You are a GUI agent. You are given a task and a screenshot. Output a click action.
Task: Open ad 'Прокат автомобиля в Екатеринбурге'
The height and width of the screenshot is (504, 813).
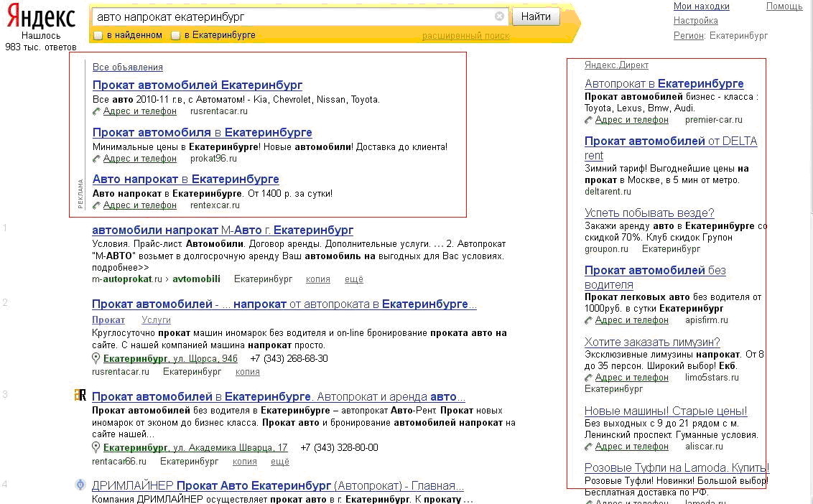pos(203,132)
